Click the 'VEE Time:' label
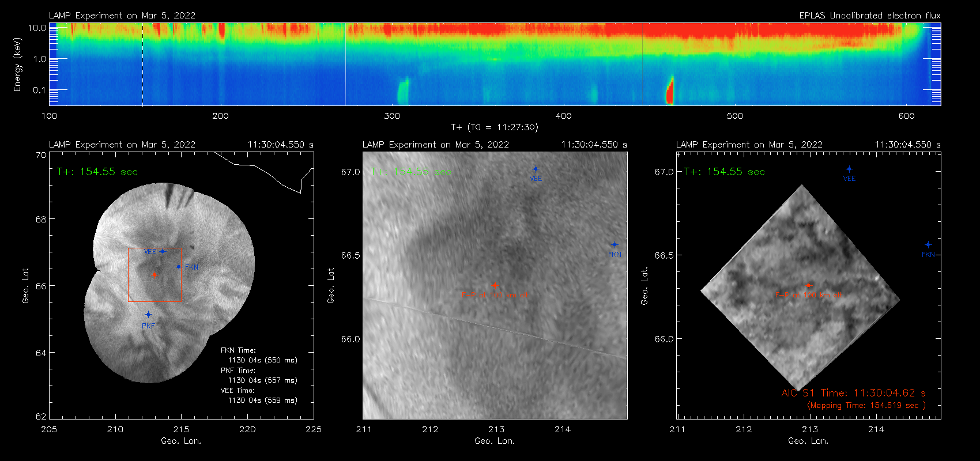This screenshot has width=980, height=461. pos(238,391)
